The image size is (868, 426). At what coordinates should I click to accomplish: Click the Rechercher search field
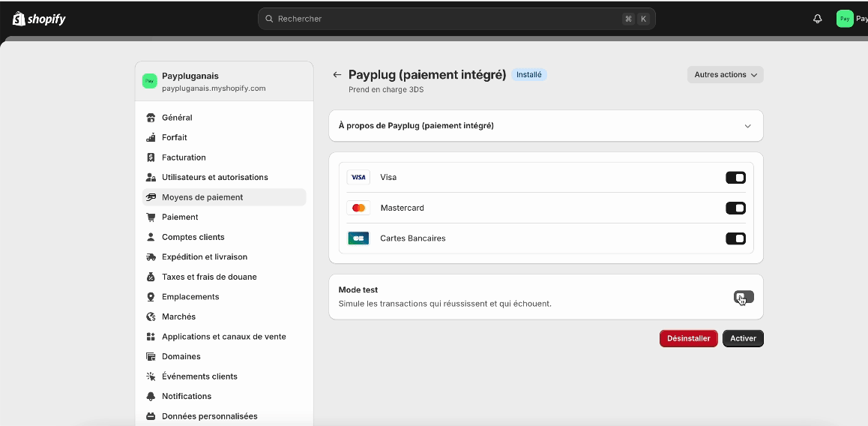coord(456,19)
